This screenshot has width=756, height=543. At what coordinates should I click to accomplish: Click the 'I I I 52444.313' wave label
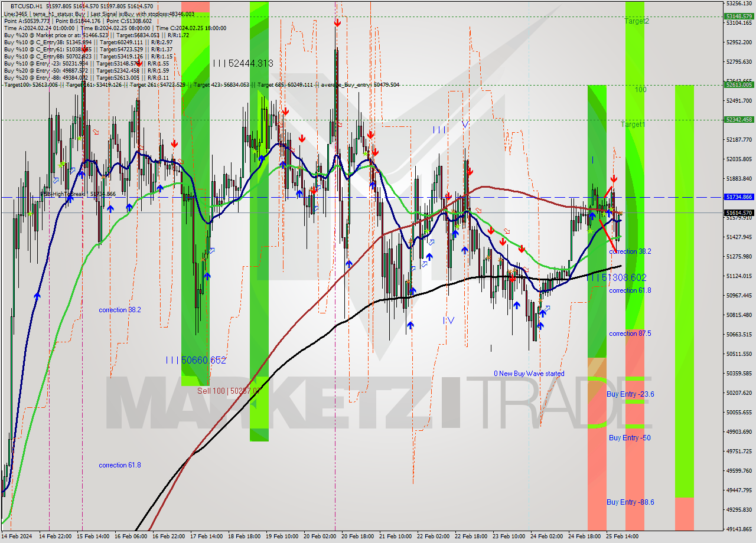point(243,63)
